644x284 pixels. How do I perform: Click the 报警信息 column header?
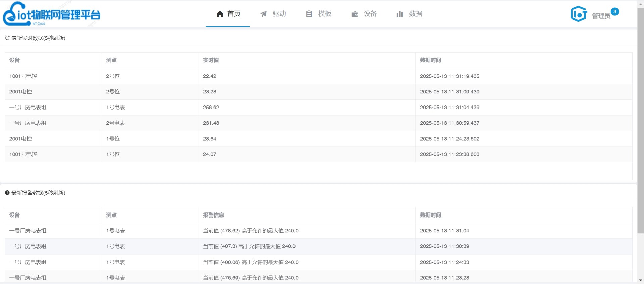tap(213, 215)
